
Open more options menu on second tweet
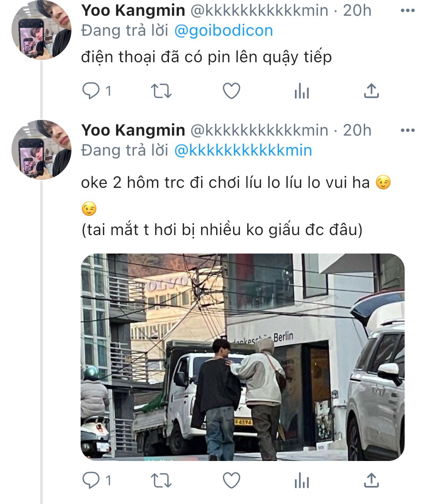(x=407, y=131)
